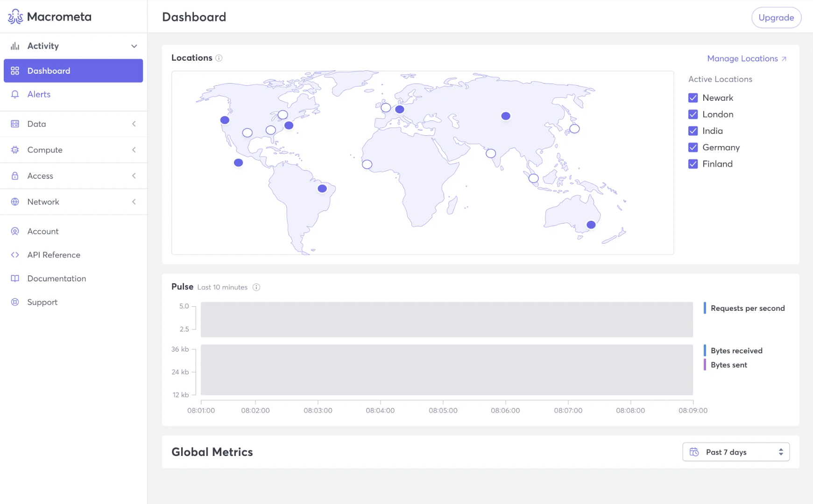This screenshot has height=504, width=813.
Task: Click the API Reference code brackets icon
Action: click(x=15, y=255)
